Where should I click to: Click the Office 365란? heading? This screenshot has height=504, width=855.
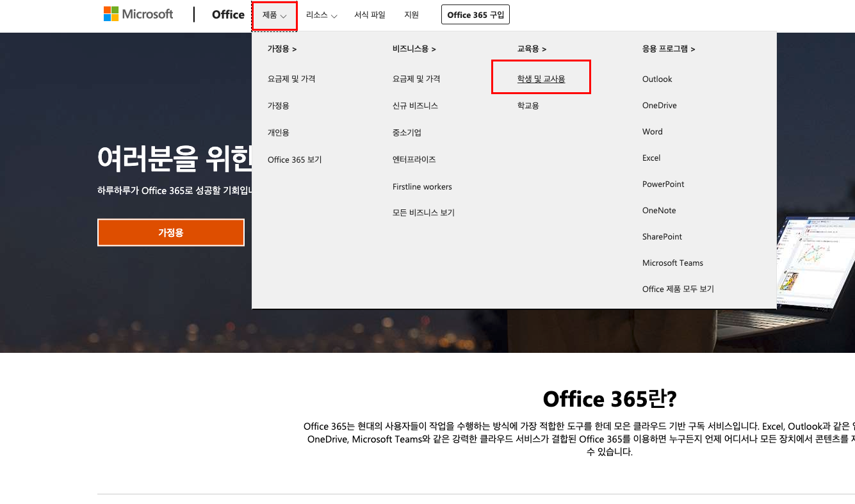[610, 399]
